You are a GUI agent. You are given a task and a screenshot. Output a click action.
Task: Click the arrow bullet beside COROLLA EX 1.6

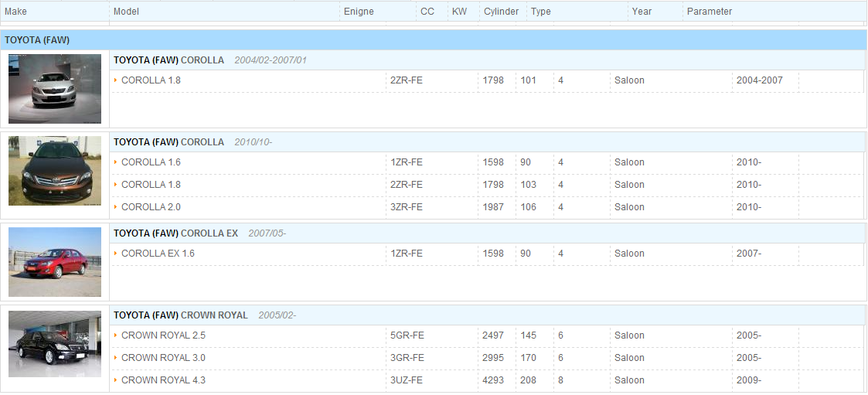(116, 254)
